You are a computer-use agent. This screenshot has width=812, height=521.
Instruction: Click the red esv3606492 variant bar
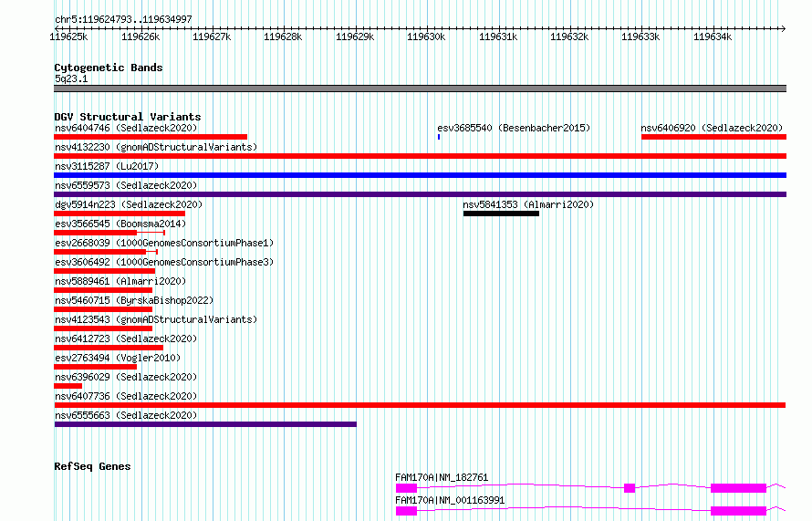105,271
